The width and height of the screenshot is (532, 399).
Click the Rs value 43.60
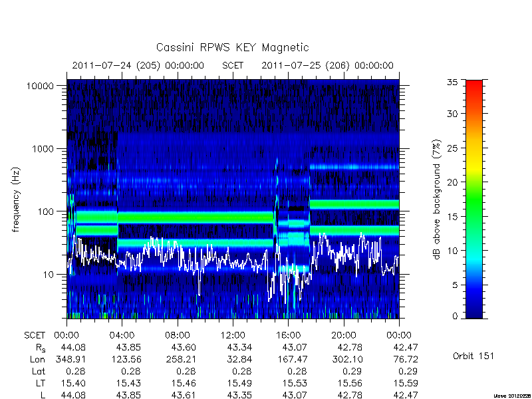tap(184, 347)
